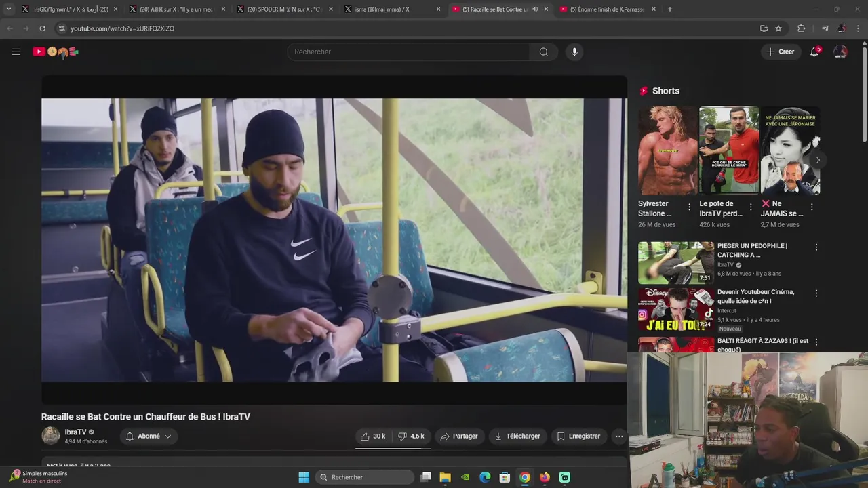Image resolution: width=868 pixels, height=488 pixels.
Task: Open options for PIEGER UN PEDOPHILE video
Action: 816,247
